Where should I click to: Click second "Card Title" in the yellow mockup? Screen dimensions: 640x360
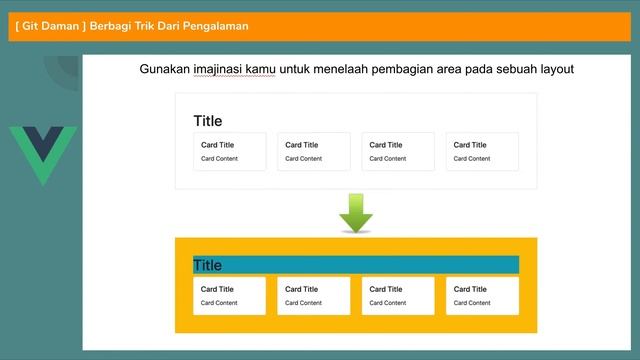302,289
